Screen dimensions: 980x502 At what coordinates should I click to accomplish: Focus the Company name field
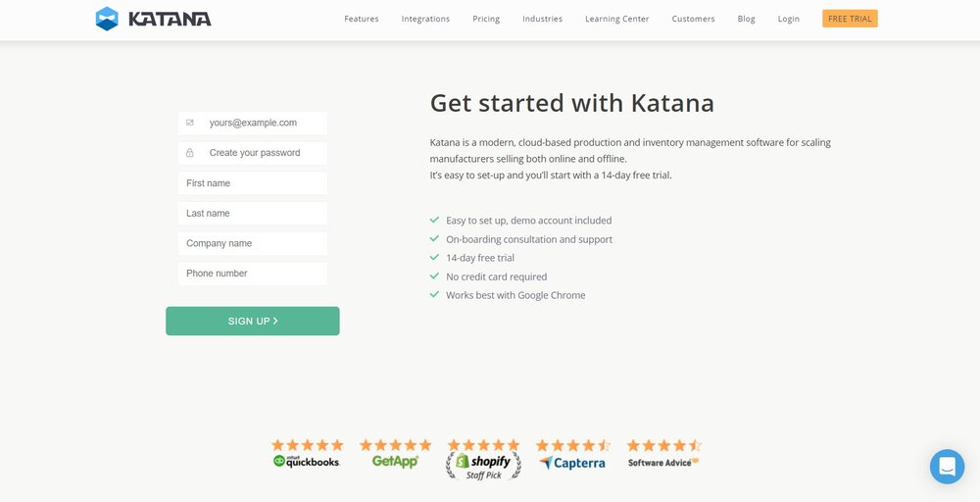pos(253,243)
